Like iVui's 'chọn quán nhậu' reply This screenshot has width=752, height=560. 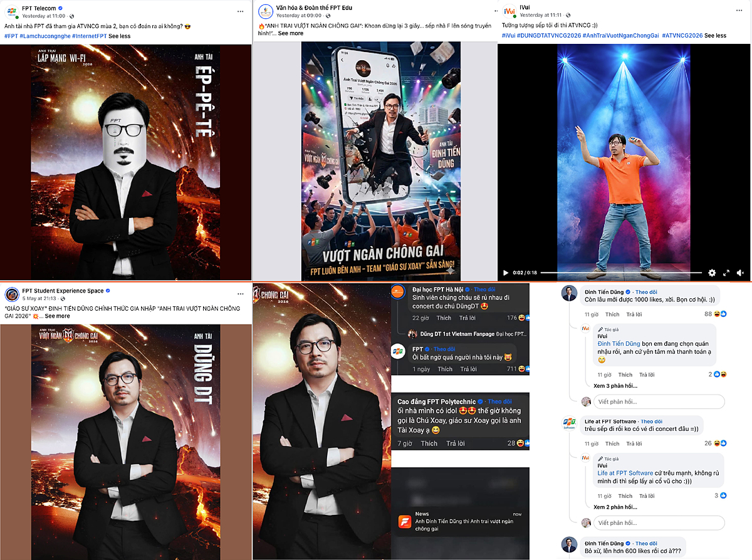click(625, 375)
